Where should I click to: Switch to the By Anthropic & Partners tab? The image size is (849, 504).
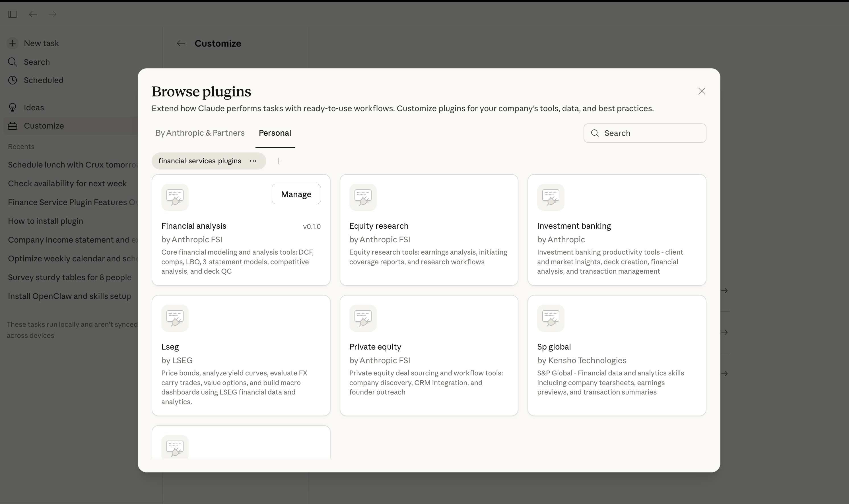pos(200,133)
